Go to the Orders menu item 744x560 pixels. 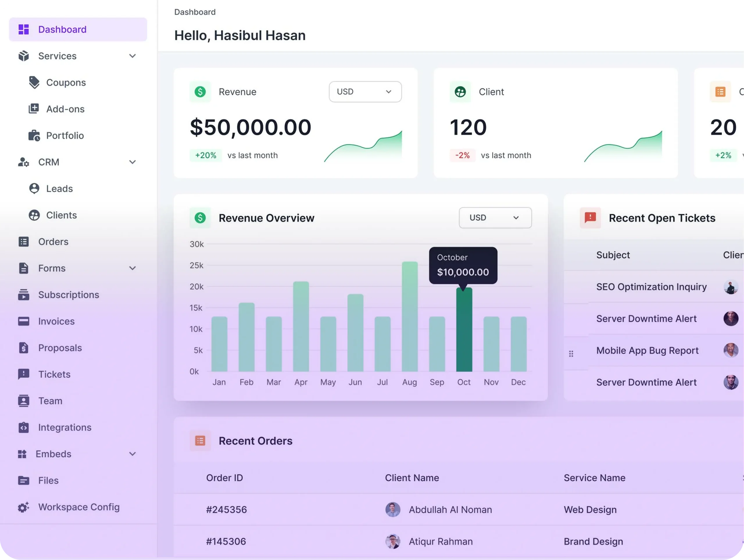click(53, 242)
